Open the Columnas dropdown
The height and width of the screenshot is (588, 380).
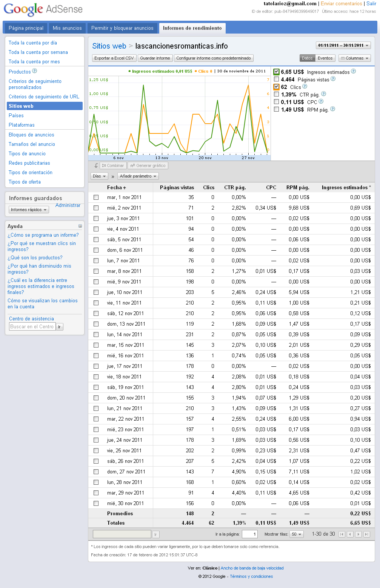[355, 58]
